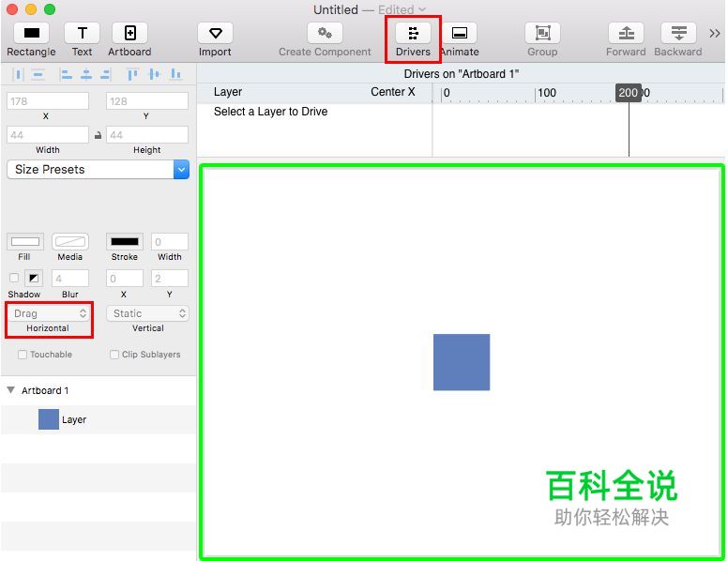Click the X position input field
This screenshot has height=561, width=728.
pyautogui.click(x=48, y=100)
